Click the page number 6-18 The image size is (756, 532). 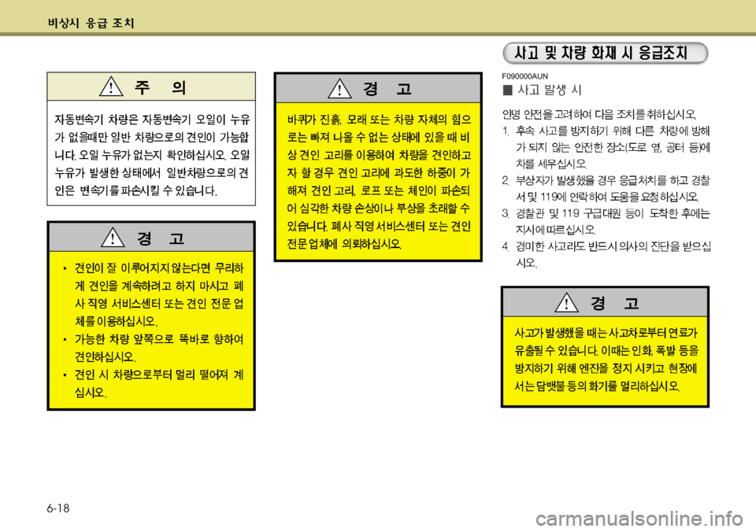[x=58, y=508]
